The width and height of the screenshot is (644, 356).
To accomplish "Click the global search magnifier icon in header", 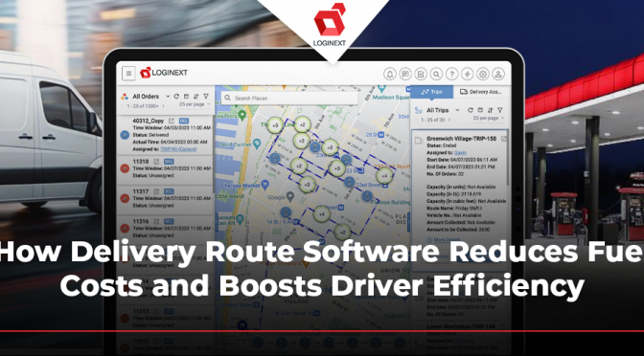I will coord(436,74).
